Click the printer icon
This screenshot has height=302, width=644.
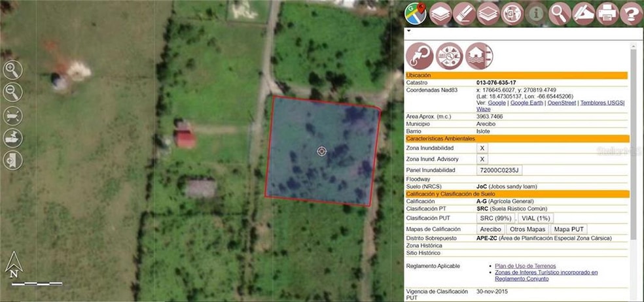tap(607, 14)
